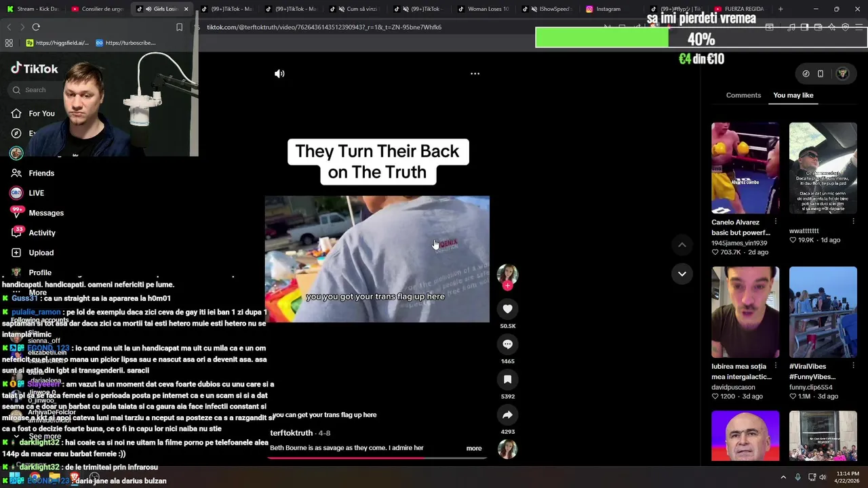The height and width of the screenshot is (488, 868).
Task: Open the Canelo Alvarez boxing video thumbnail
Action: (x=745, y=168)
